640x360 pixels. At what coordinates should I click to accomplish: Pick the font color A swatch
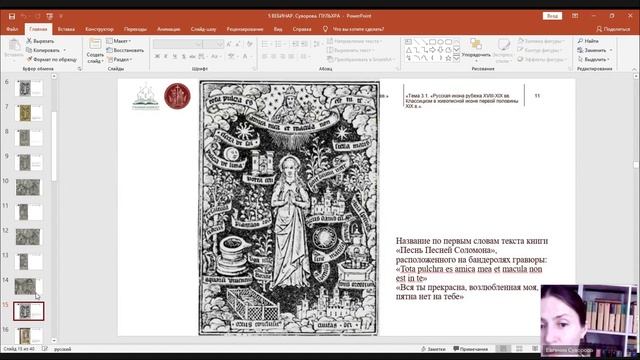point(245,56)
